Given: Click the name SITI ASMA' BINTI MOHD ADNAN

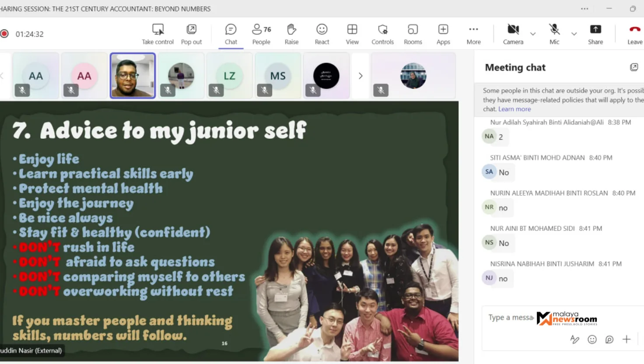Looking at the screenshot, I should coord(537,157).
